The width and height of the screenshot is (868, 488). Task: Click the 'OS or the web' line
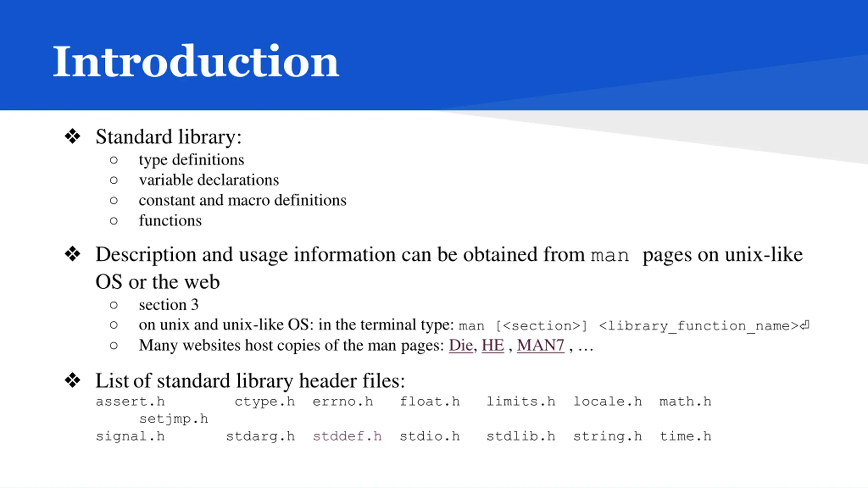tap(158, 282)
